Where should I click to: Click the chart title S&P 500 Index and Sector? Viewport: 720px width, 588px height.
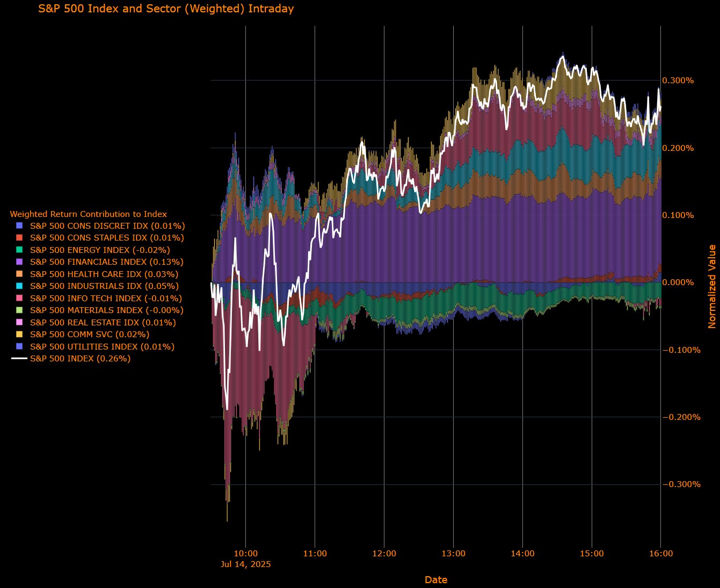pos(166,9)
